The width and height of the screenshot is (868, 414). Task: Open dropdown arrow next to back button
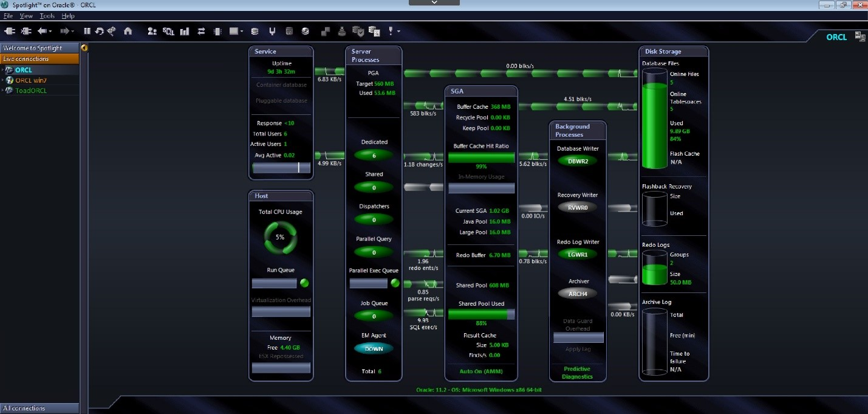coord(50,31)
